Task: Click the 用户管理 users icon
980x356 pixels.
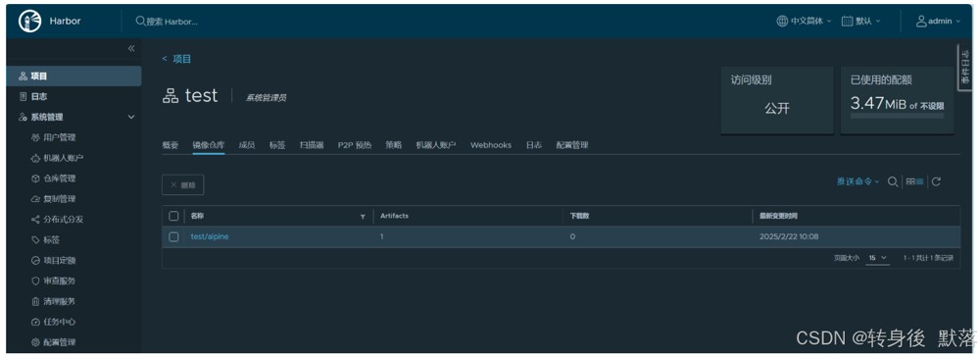Action: coord(35,137)
